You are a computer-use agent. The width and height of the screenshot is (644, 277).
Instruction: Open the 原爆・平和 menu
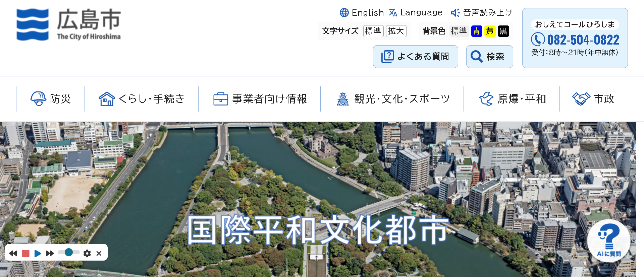click(x=512, y=99)
